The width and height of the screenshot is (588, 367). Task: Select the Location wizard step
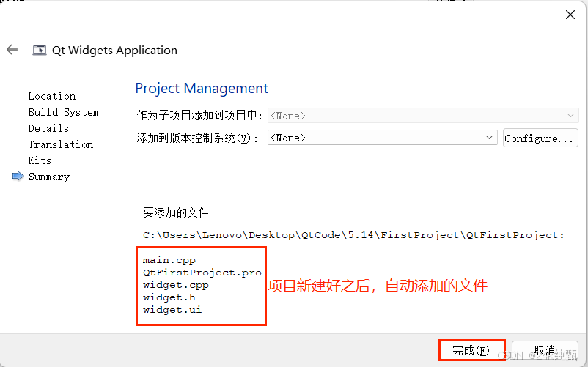click(x=52, y=96)
